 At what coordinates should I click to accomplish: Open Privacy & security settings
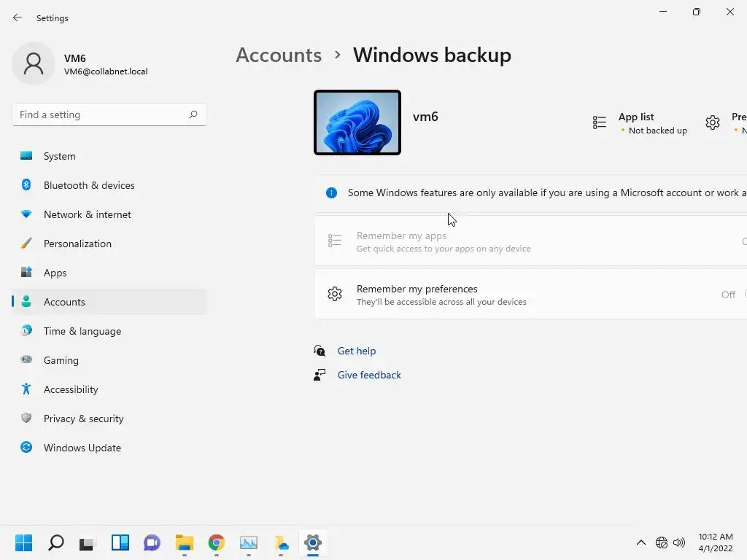click(x=109, y=419)
